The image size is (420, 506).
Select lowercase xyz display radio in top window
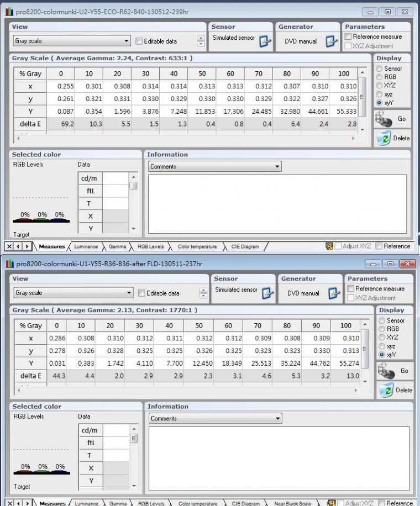click(x=379, y=94)
